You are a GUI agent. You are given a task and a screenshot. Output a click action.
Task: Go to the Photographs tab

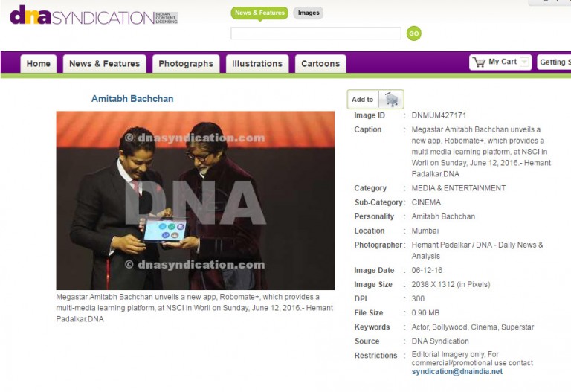(186, 64)
